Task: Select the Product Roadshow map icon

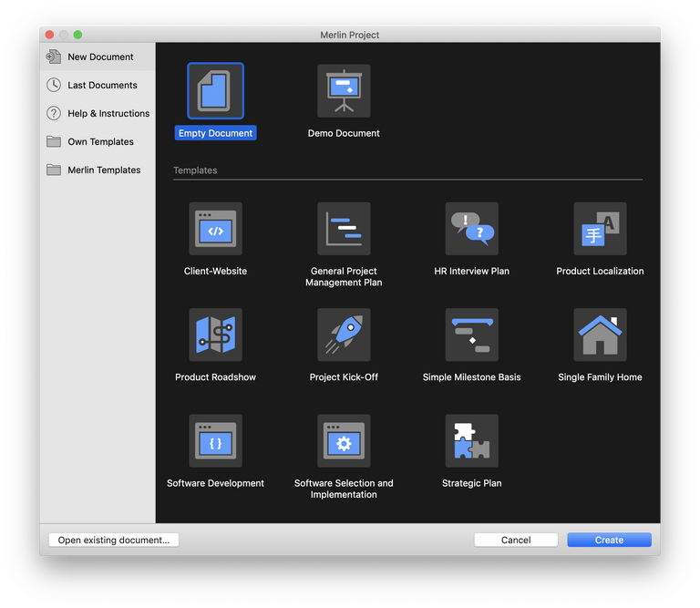Action: point(216,335)
